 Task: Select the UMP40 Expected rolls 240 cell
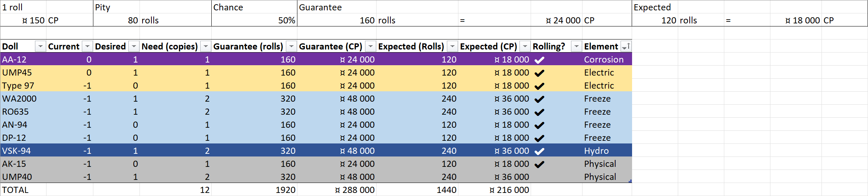[417, 177]
